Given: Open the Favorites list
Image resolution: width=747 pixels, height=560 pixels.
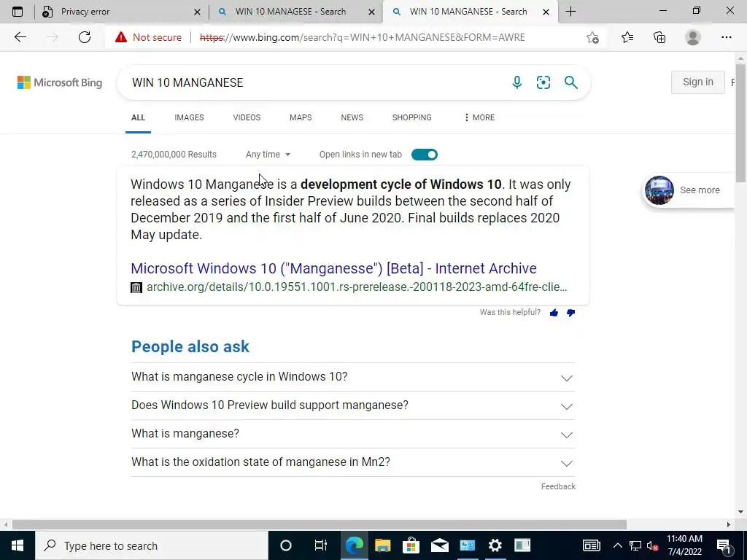Looking at the screenshot, I should click(627, 37).
